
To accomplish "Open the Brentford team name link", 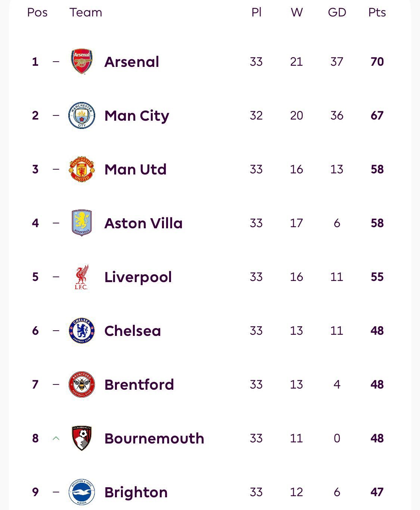I will pyautogui.click(x=139, y=384).
